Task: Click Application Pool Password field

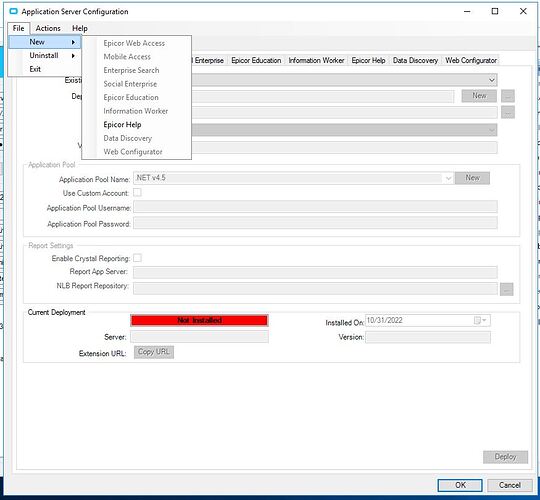Action: tap(315, 223)
